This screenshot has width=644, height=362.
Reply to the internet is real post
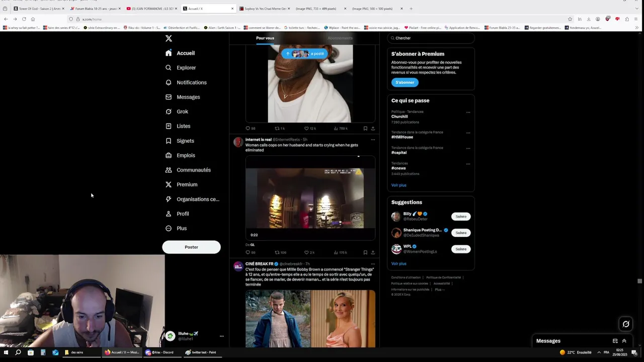(x=250, y=252)
